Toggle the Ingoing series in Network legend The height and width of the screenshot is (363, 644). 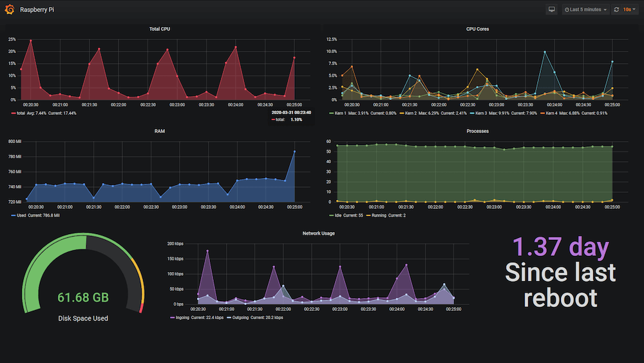click(x=180, y=317)
